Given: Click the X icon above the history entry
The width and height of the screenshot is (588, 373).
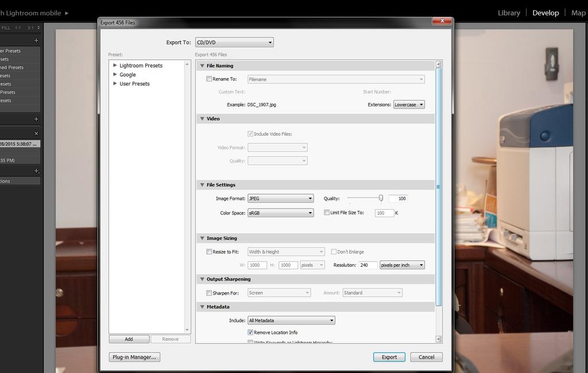Looking at the screenshot, I should pyautogui.click(x=36, y=133).
